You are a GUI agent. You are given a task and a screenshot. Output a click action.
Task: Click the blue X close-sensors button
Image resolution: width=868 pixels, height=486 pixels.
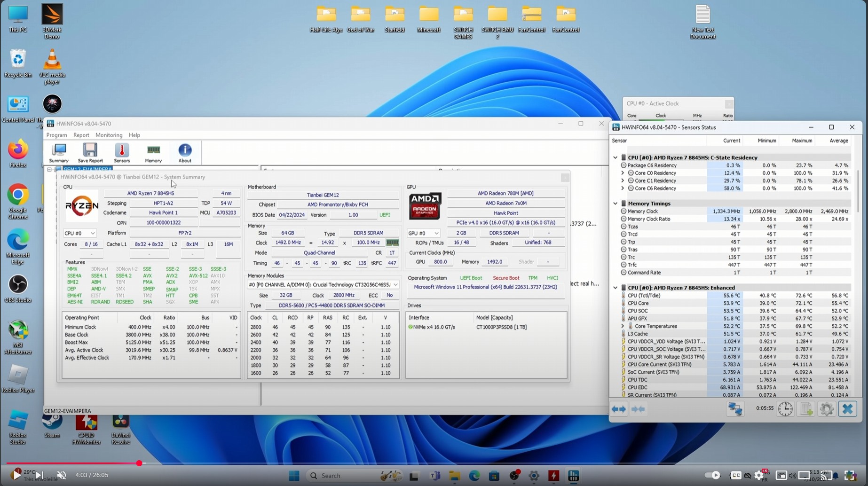[848, 409]
